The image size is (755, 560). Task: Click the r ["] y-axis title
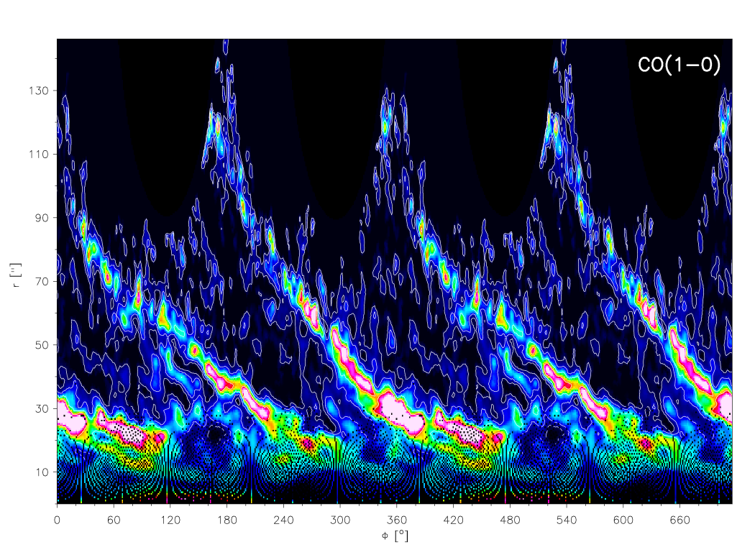tap(17, 275)
